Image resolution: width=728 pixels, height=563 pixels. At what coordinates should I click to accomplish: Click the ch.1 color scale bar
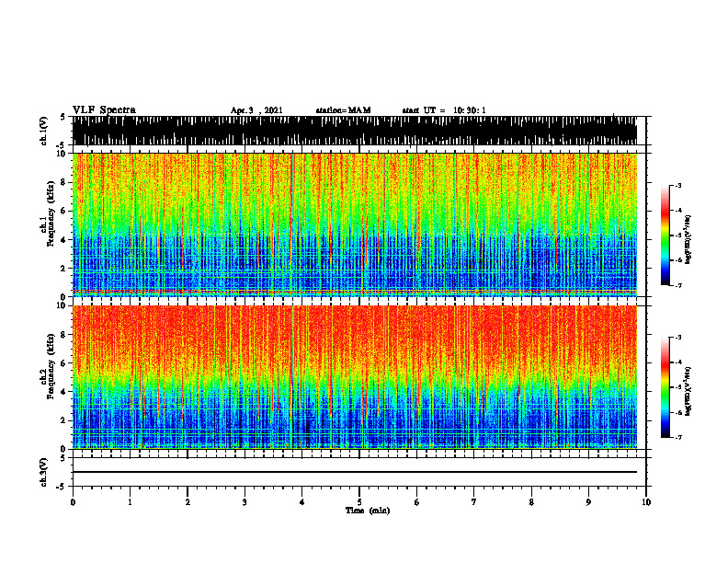coord(665,236)
